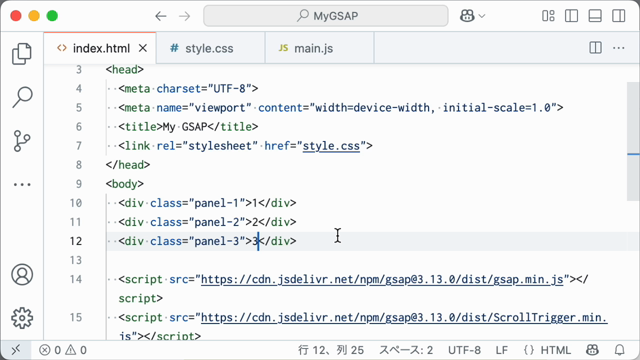Open Copilot status icon in status bar
The image size is (640, 360).
click(x=592, y=350)
